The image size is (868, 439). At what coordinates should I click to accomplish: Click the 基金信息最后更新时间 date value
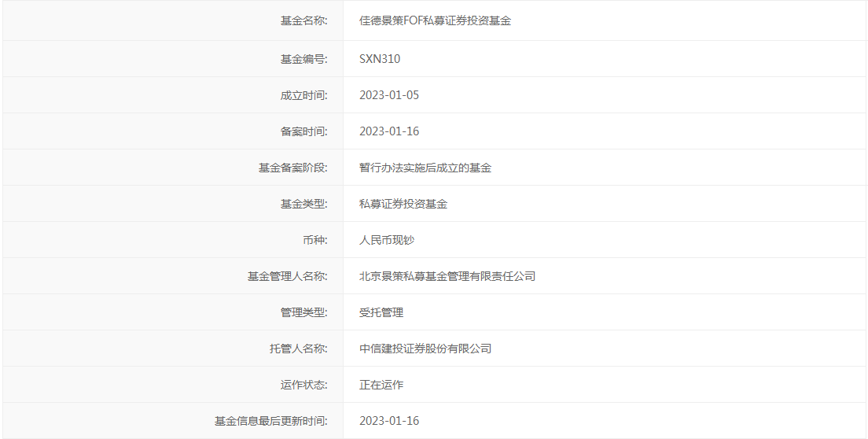point(389,421)
